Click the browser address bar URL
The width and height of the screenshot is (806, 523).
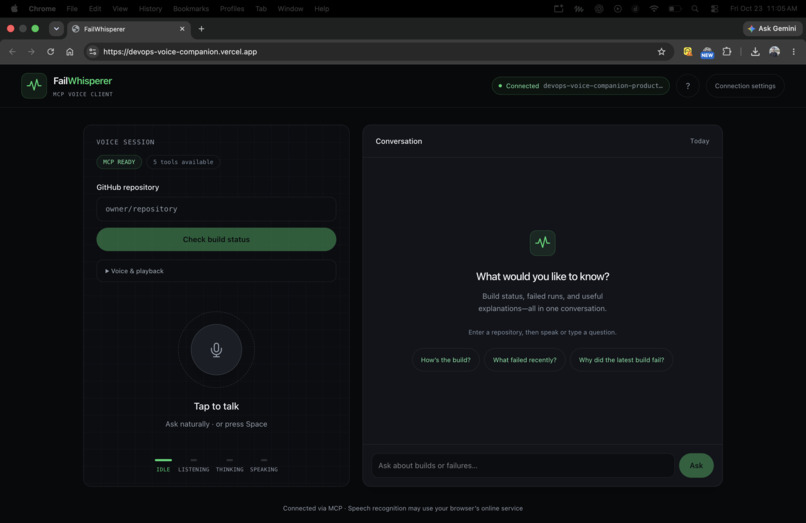[x=180, y=51]
